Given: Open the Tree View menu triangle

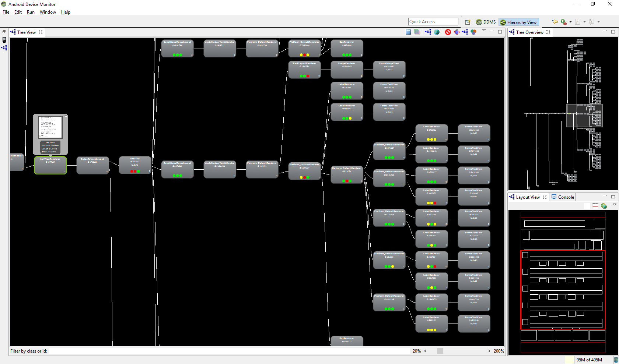Looking at the screenshot, I should click(484, 31).
